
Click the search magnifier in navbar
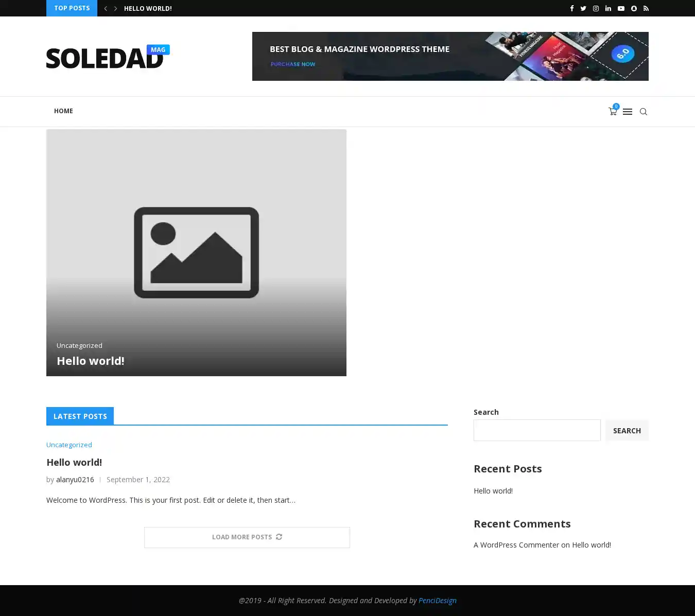(643, 112)
